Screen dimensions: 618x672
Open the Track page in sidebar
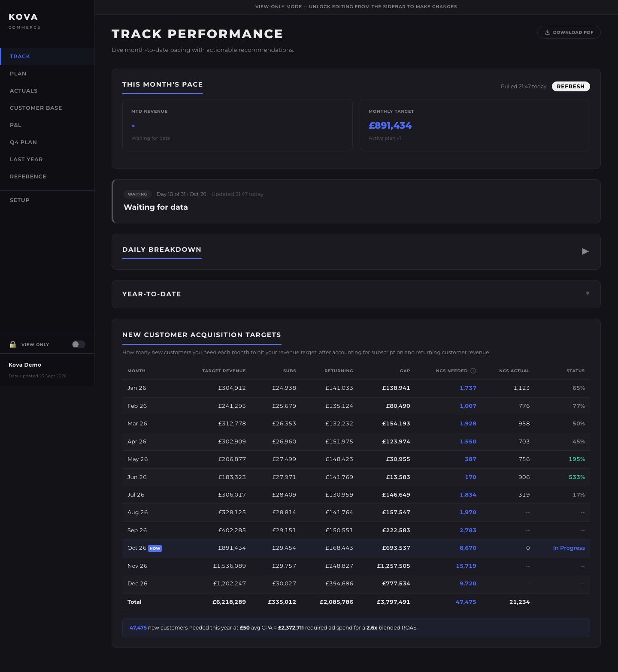point(47,57)
